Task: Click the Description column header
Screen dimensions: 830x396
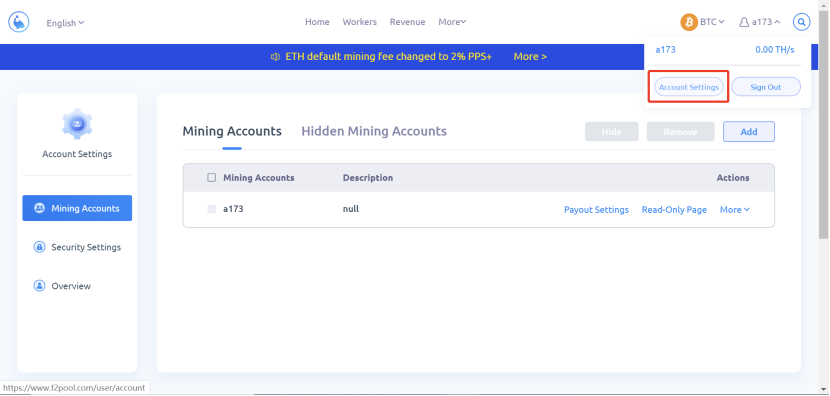Action: pyautogui.click(x=368, y=178)
